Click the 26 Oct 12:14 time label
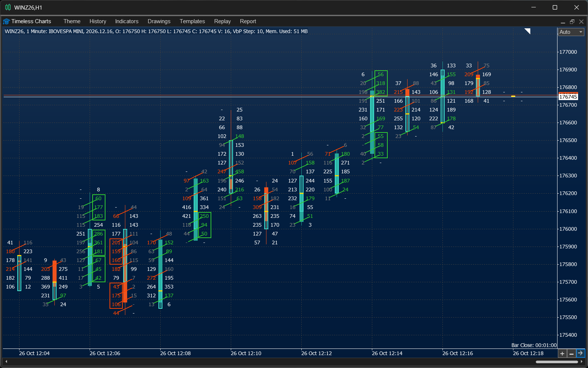 [x=387, y=353]
